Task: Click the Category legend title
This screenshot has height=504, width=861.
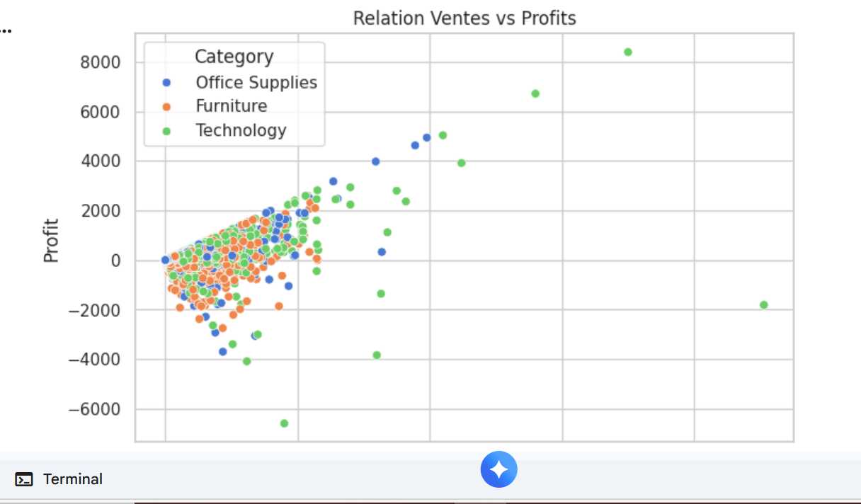Action: [234, 57]
